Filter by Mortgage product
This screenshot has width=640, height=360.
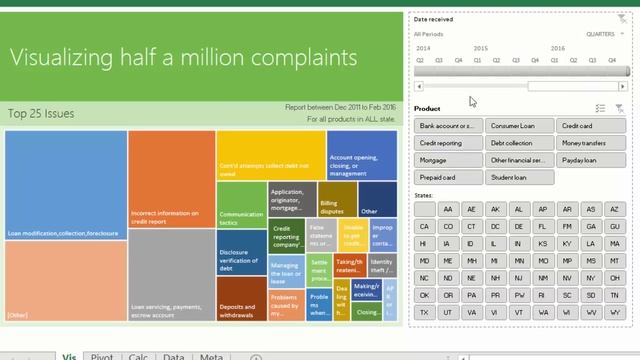[449, 160]
